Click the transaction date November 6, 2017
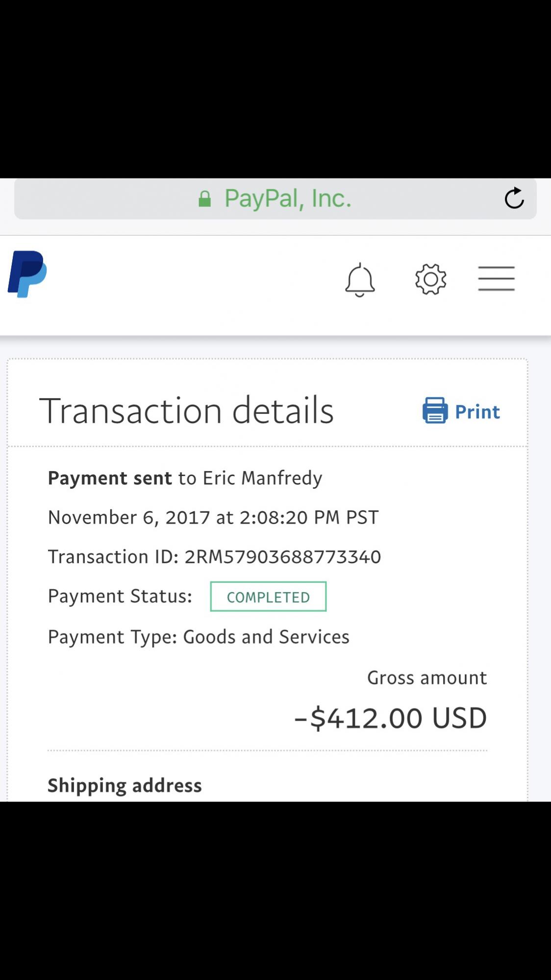 [x=129, y=518]
